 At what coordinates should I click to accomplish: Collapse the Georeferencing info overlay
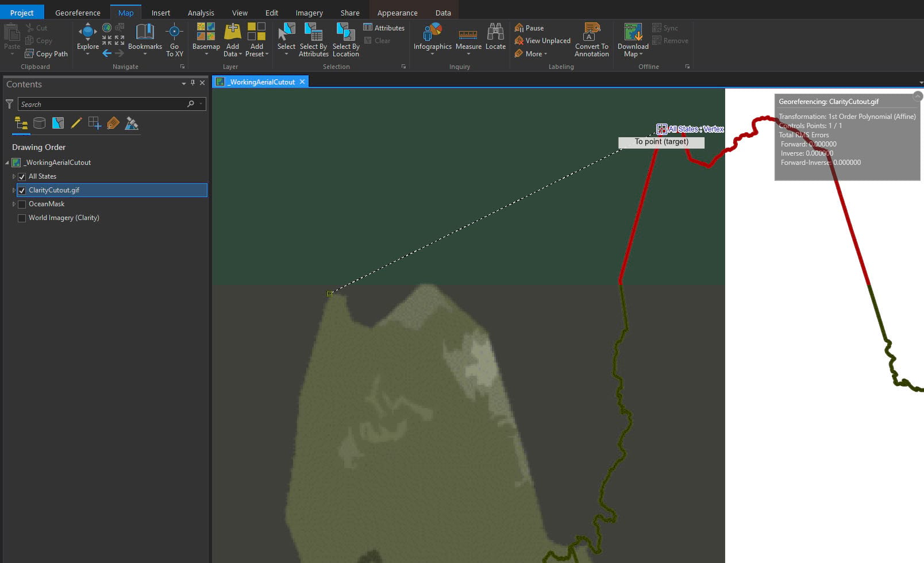918,96
